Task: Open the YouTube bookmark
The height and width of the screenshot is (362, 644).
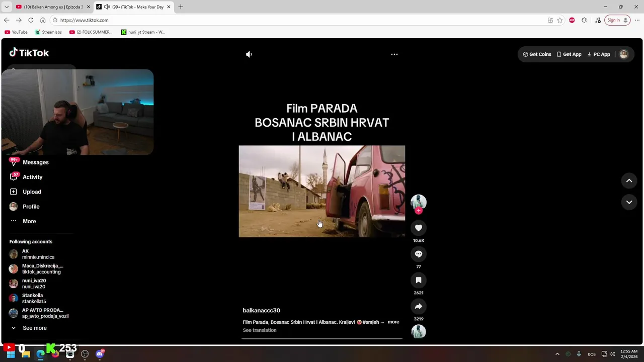Action: (x=16, y=32)
